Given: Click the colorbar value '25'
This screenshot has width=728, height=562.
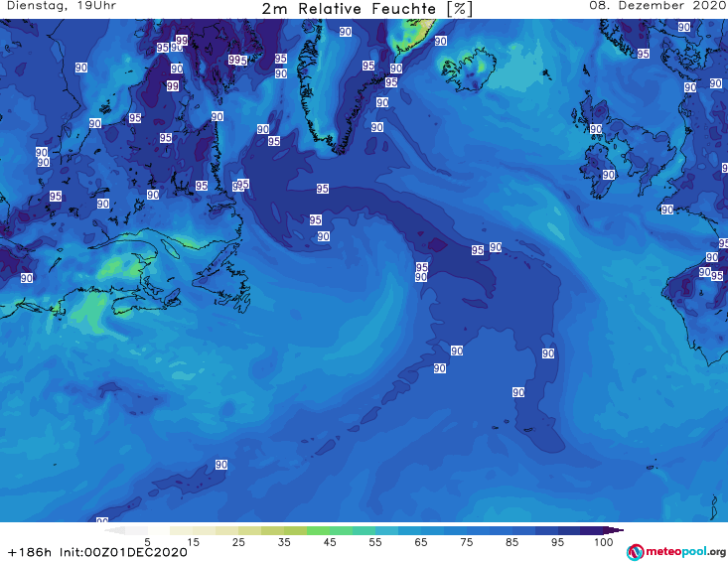Looking at the screenshot, I should pos(238,542).
